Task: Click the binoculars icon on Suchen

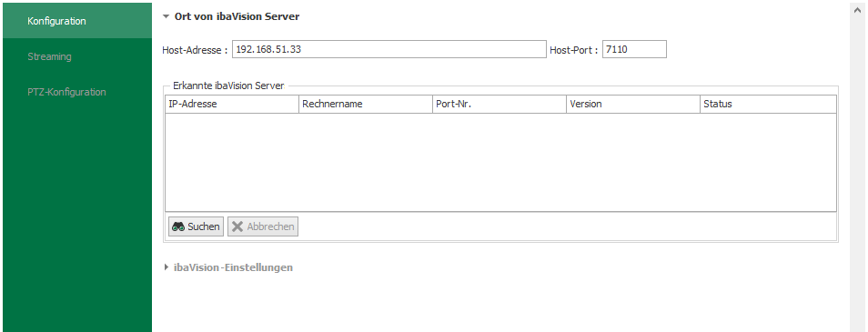Action: point(178,226)
